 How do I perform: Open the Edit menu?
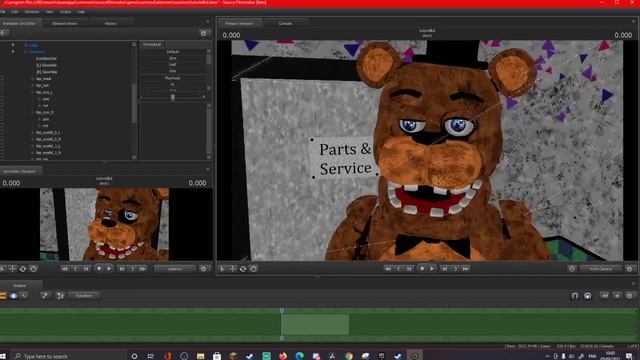pos(15,12)
